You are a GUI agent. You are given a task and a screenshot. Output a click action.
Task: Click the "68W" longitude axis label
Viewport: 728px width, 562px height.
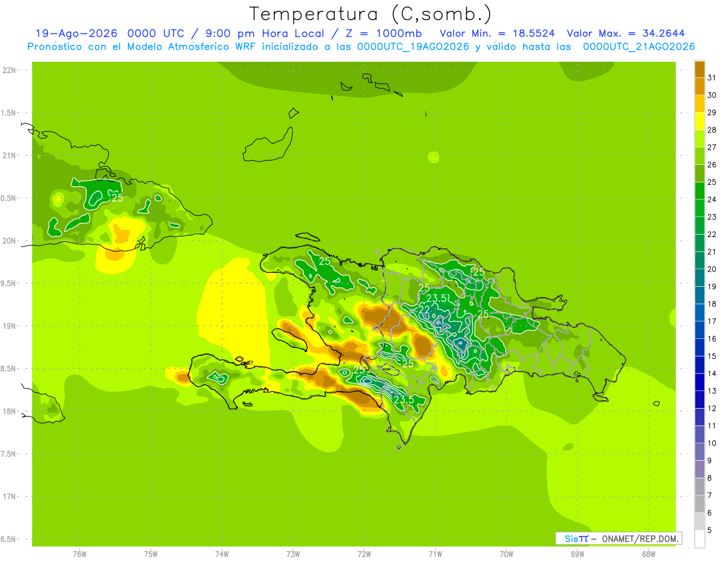tap(649, 554)
